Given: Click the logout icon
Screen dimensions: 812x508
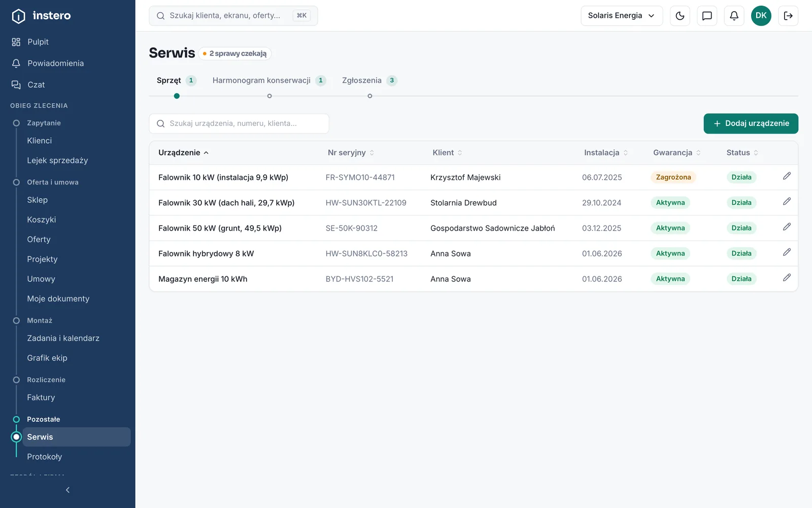Looking at the screenshot, I should pos(788,16).
